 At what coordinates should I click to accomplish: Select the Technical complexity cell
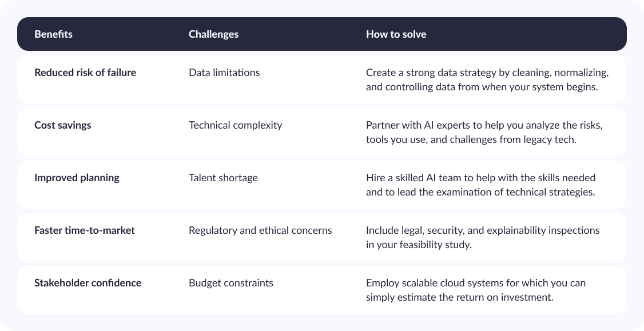235,125
